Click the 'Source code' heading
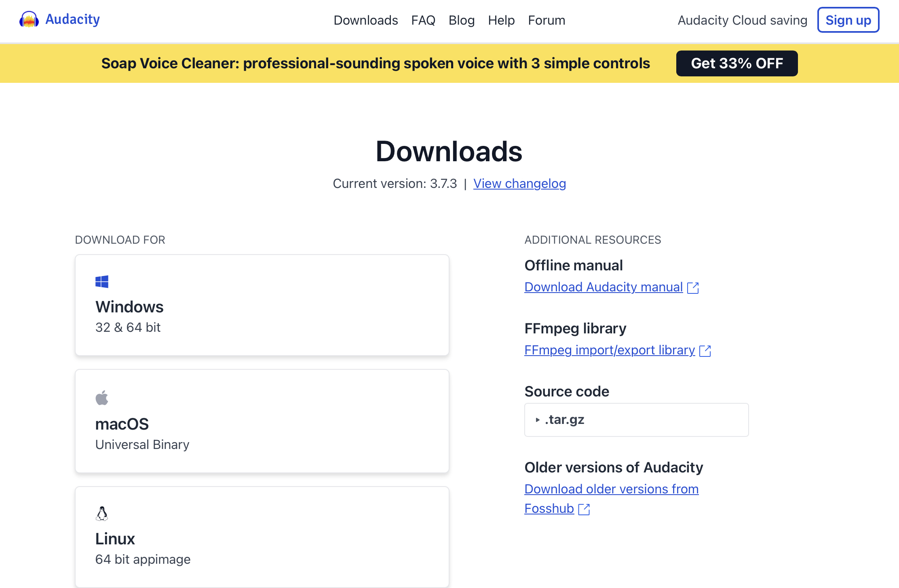Image resolution: width=899 pixels, height=588 pixels. click(567, 392)
